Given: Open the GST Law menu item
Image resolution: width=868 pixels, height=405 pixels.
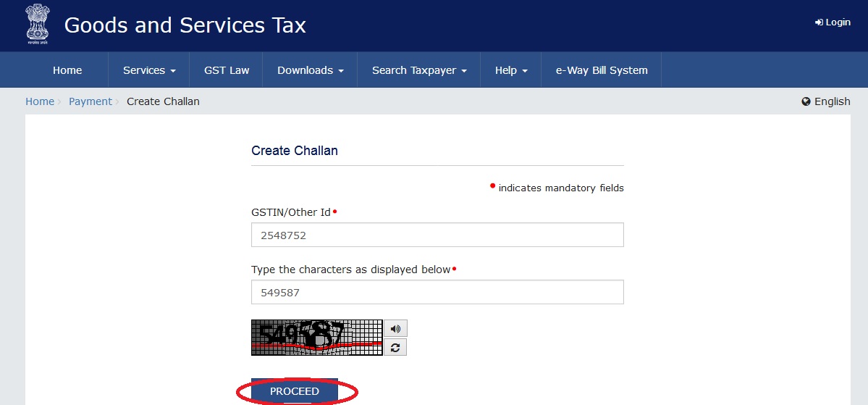Looking at the screenshot, I should click(227, 70).
